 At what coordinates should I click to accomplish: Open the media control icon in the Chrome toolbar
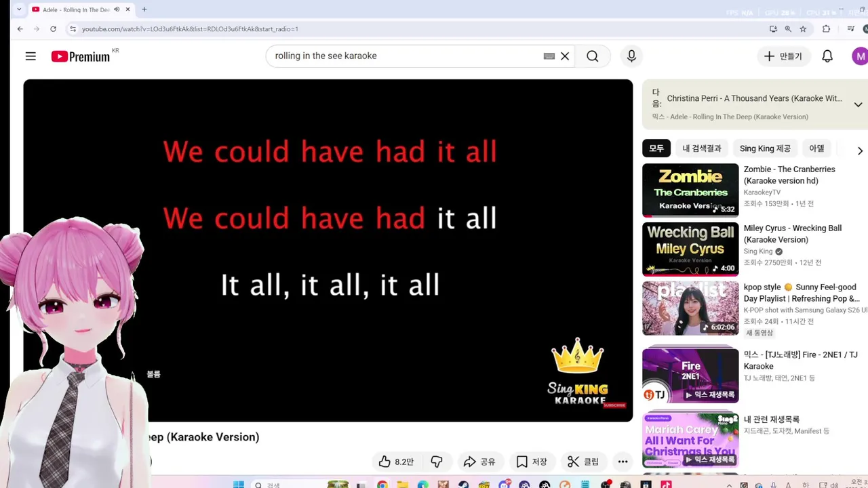tap(850, 29)
